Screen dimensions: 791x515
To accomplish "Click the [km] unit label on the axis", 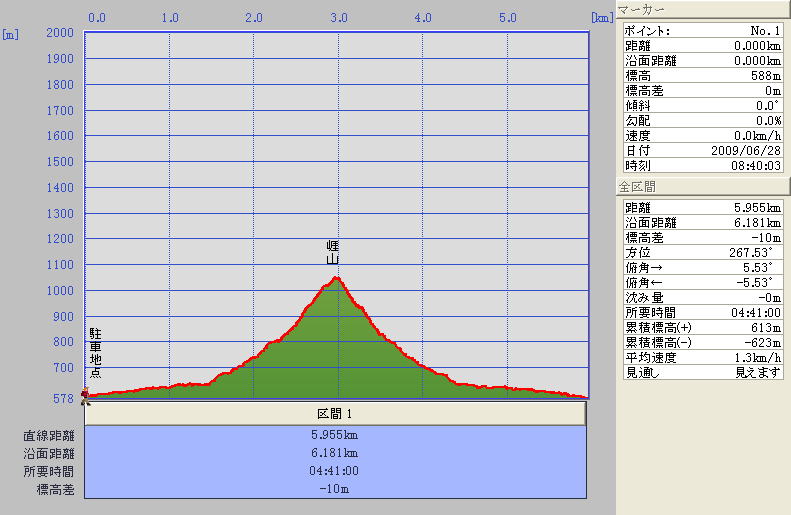I will click(602, 18).
